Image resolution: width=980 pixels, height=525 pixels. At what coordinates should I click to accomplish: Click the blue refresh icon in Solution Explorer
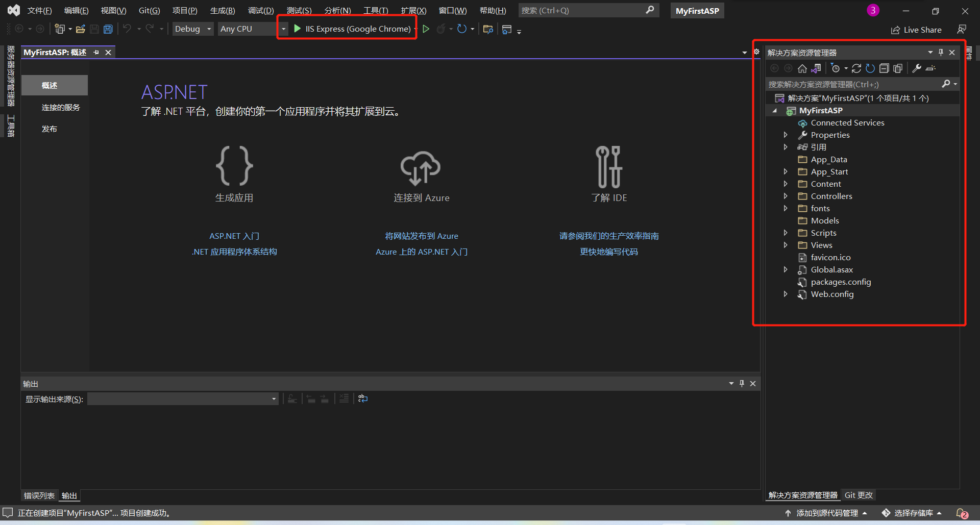[870, 68]
